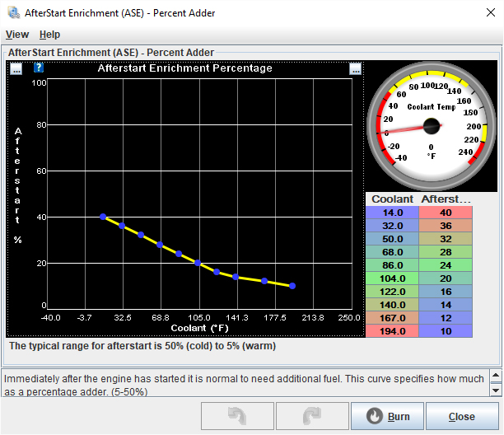
Task: Click the options button at graph top-left corner
Action: [x=16, y=69]
